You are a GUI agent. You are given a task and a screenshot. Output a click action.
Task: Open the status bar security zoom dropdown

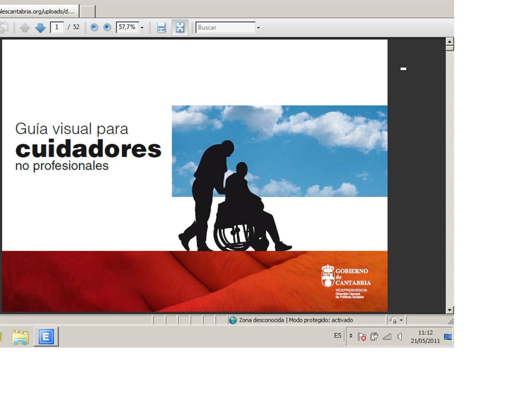tap(396, 320)
